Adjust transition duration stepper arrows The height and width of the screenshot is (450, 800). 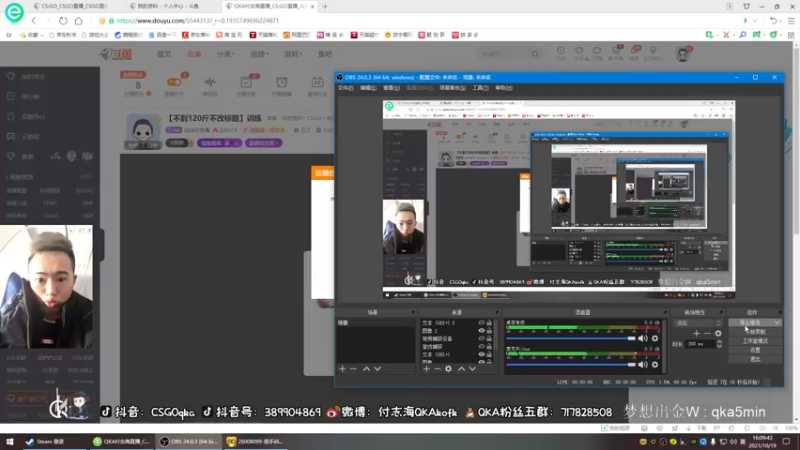tap(719, 344)
